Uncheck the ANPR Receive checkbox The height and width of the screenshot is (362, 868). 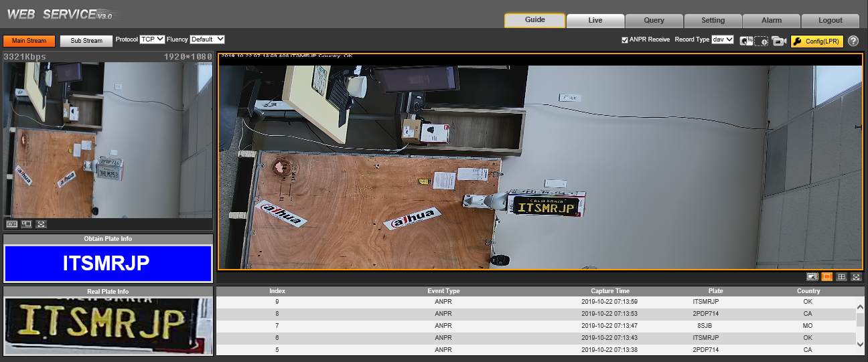(x=626, y=40)
